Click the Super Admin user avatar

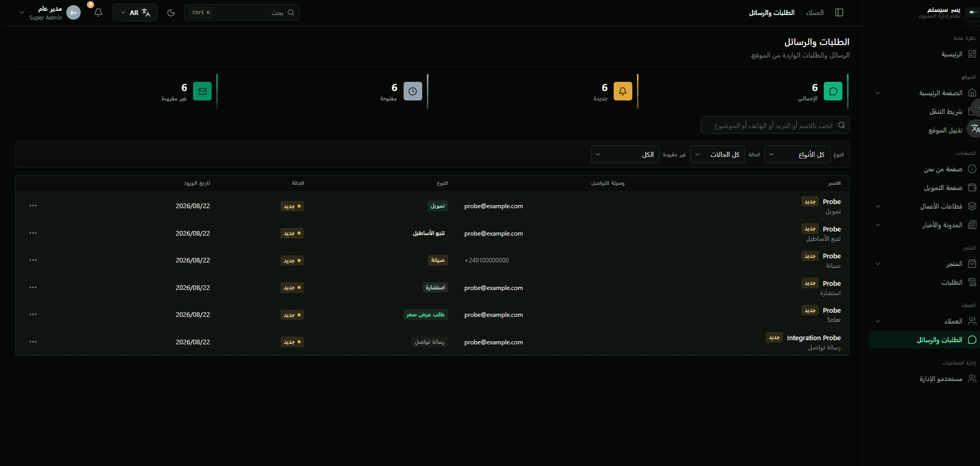(x=74, y=12)
